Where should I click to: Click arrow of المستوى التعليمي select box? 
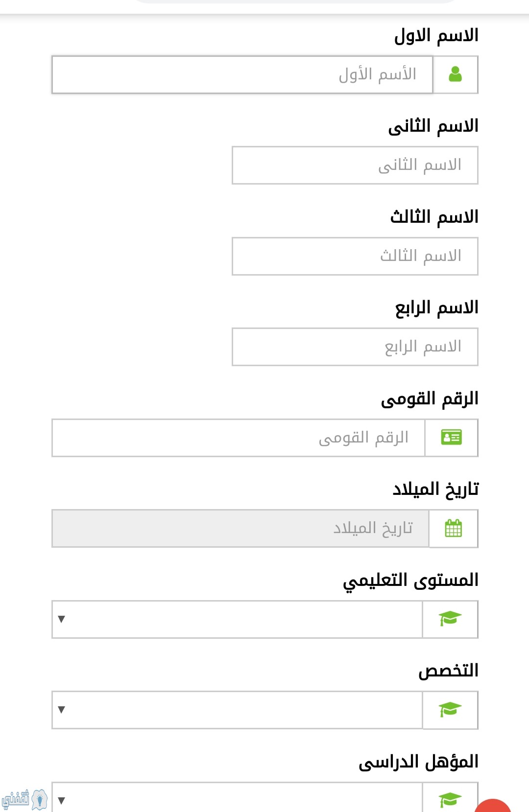click(61, 619)
